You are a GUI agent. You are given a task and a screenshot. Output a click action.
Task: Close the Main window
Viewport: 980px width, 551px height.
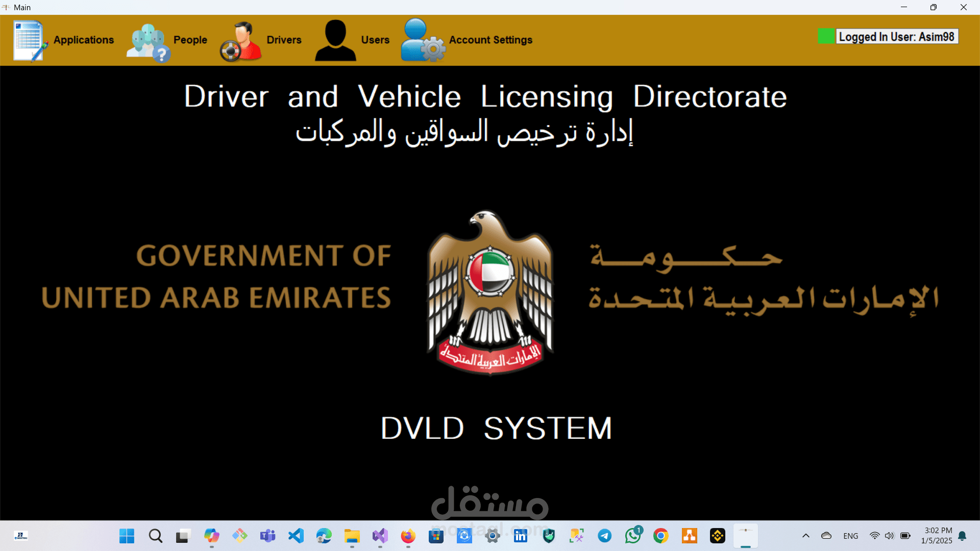pyautogui.click(x=964, y=7)
